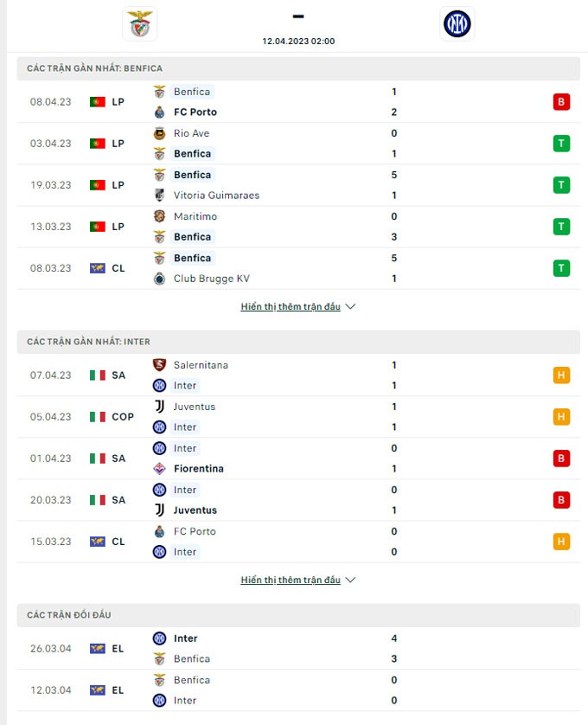This screenshot has width=588, height=725.
Task: Click the Portugal flag beside 13.03.23 LP
Action: pyautogui.click(x=97, y=227)
